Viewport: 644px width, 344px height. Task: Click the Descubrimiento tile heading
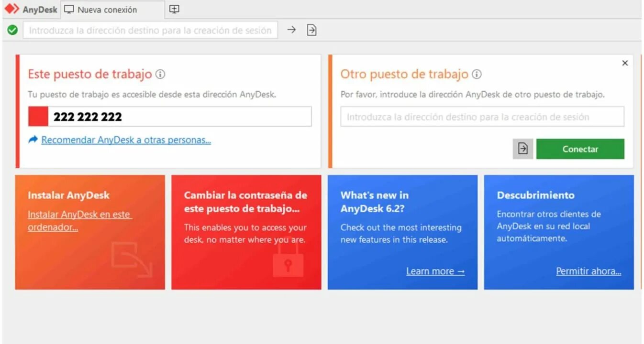pos(535,195)
